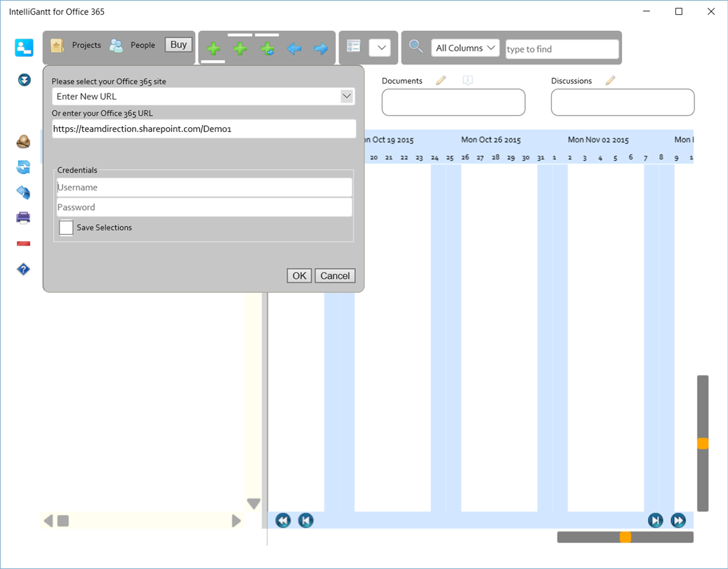The image size is (728, 569).
Task: Click the purple printer icon
Action: (x=23, y=217)
